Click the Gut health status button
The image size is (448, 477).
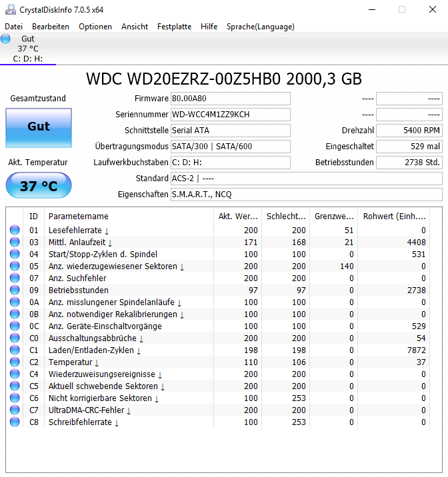tap(39, 128)
